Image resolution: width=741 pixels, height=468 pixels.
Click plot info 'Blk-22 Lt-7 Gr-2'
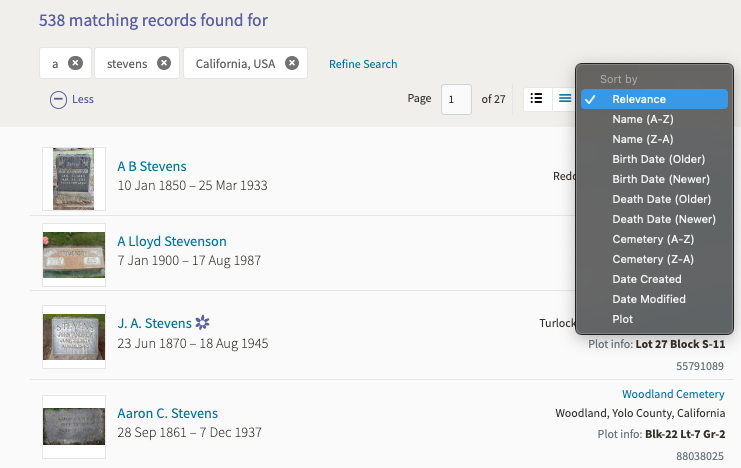pyautogui.click(x=685, y=434)
